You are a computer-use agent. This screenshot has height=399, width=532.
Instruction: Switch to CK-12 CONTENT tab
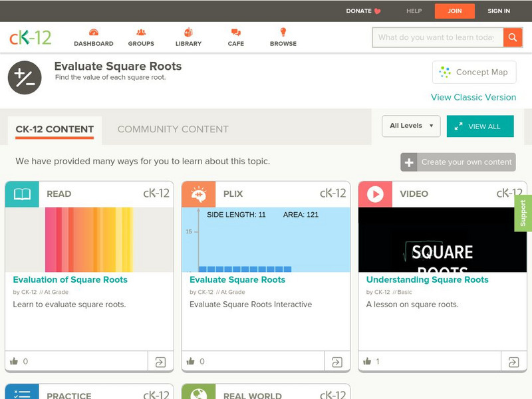coord(55,129)
